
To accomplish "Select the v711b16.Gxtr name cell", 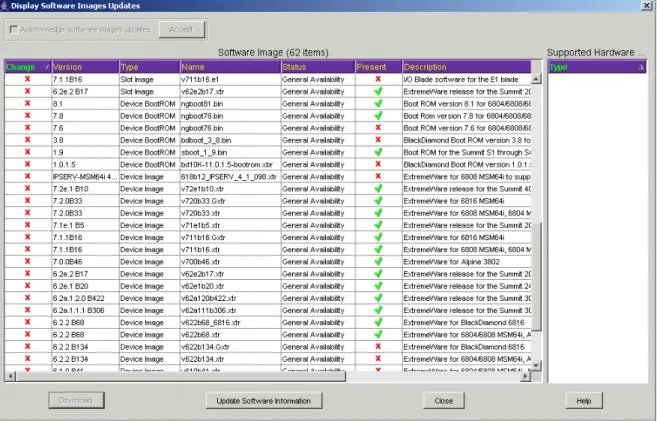I will pos(230,237).
